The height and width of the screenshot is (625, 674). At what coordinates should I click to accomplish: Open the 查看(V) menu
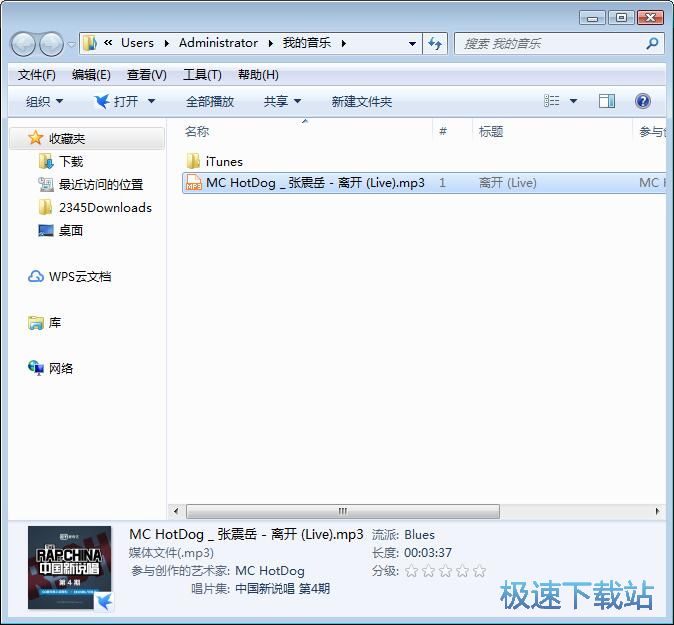point(147,75)
